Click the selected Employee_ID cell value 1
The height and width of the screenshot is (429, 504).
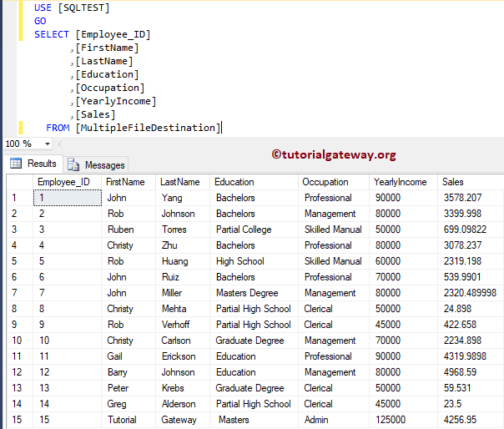tap(68, 198)
